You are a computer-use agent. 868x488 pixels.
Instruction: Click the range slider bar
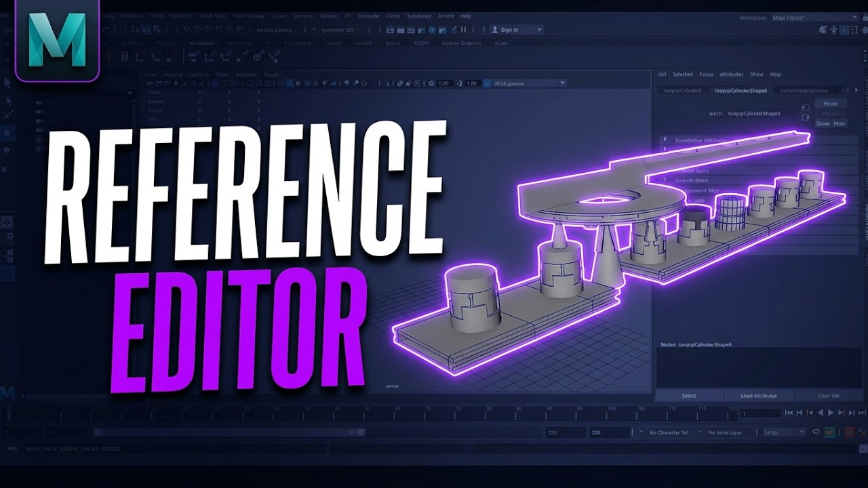pos(229,432)
